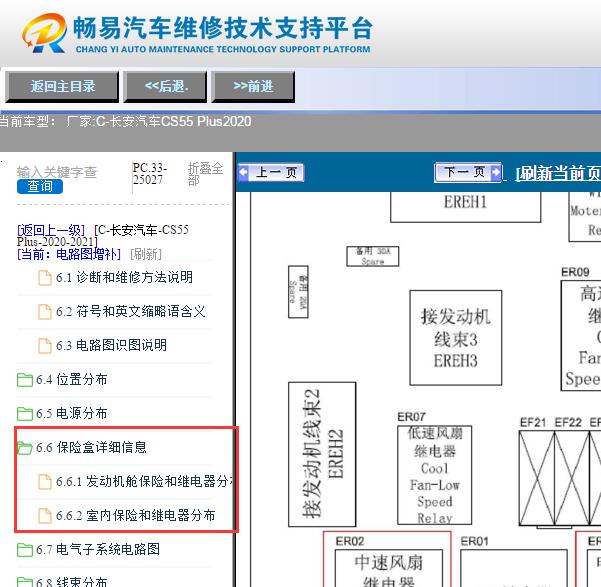Expand the 6.5 电源分布 folder
Screen dimensions: 601x587
(72, 413)
